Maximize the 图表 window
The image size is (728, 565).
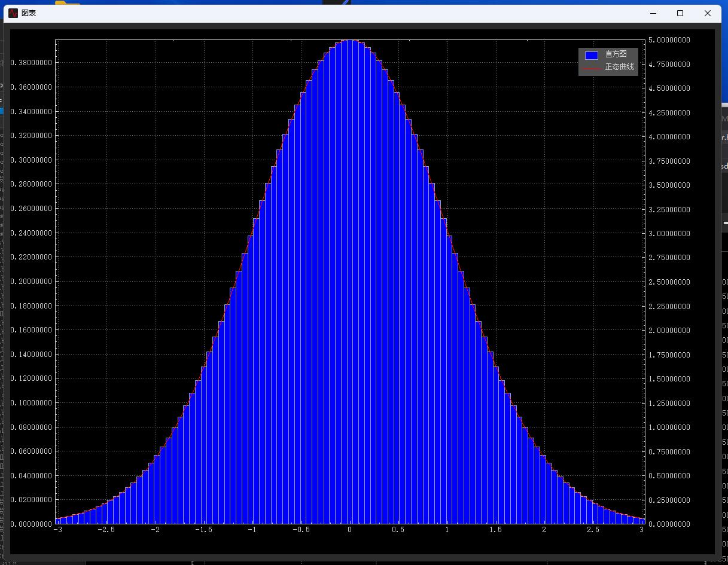680,13
